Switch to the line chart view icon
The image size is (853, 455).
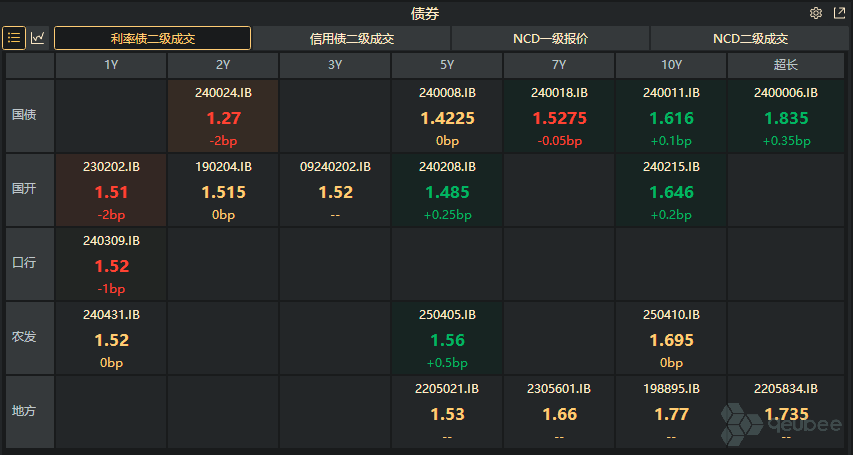click(x=38, y=38)
